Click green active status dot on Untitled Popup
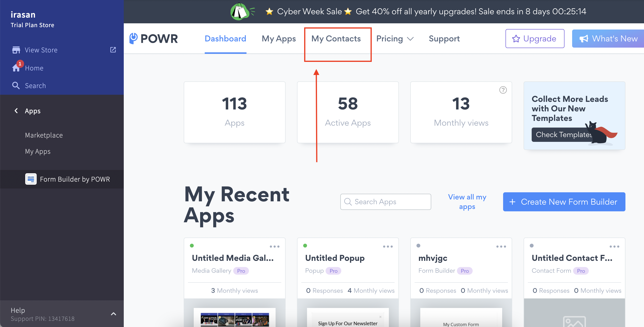This screenshot has width=644, height=327. [305, 246]
